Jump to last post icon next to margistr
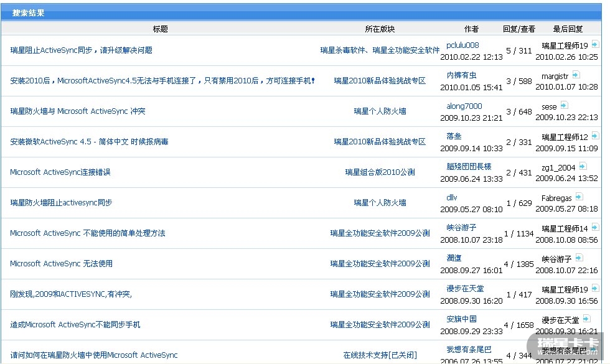This screenshot has height=364, width=610. tap(576, 75)
